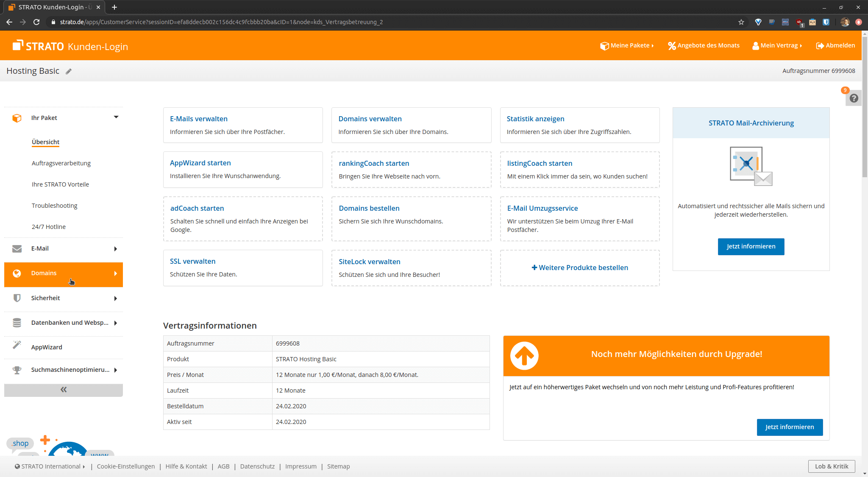This screenshot has height=477, width=868.
Task: Edit package name with the pencil icon
Action: tap(69, 71)
